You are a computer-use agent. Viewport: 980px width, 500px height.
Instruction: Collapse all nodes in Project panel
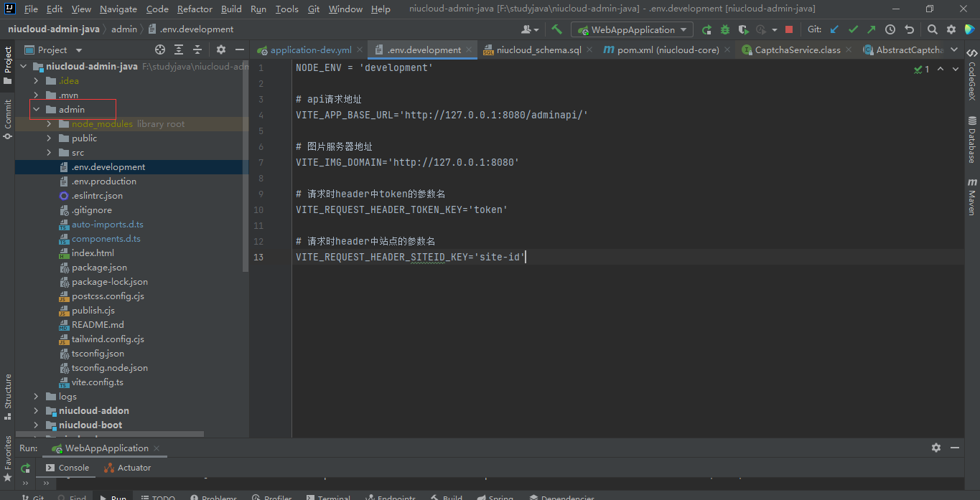pyautogui.click(x=197, y=49)
